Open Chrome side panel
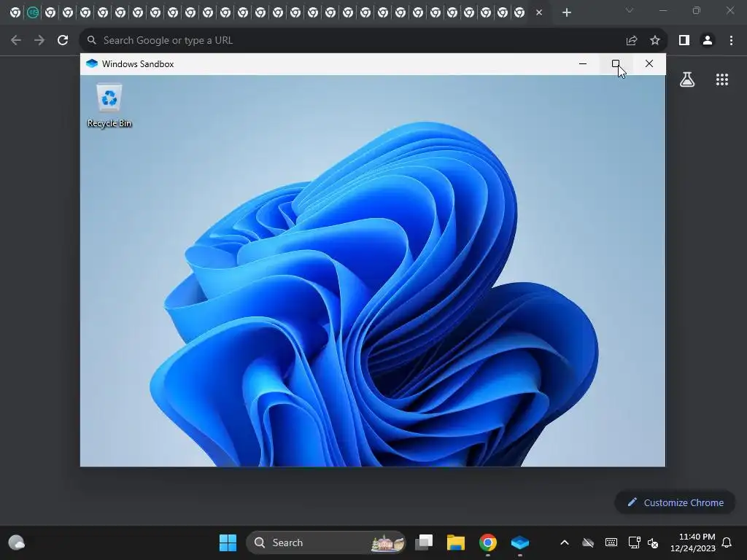The width and height of the screenshot is (747, 560). [684, 41]
